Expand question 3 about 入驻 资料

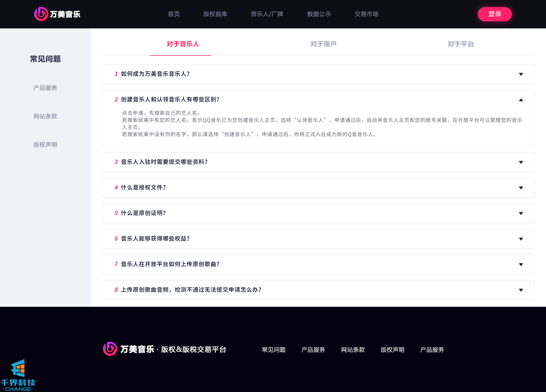click(x=521, y=162)
